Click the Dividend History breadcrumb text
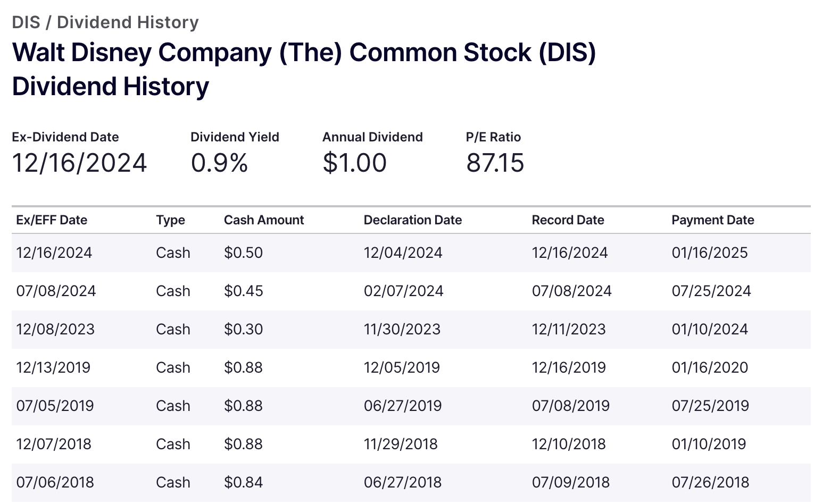Image resolution: width=814 pixels, height=504 pixels. pyautogui.click(x=128, y=22)
